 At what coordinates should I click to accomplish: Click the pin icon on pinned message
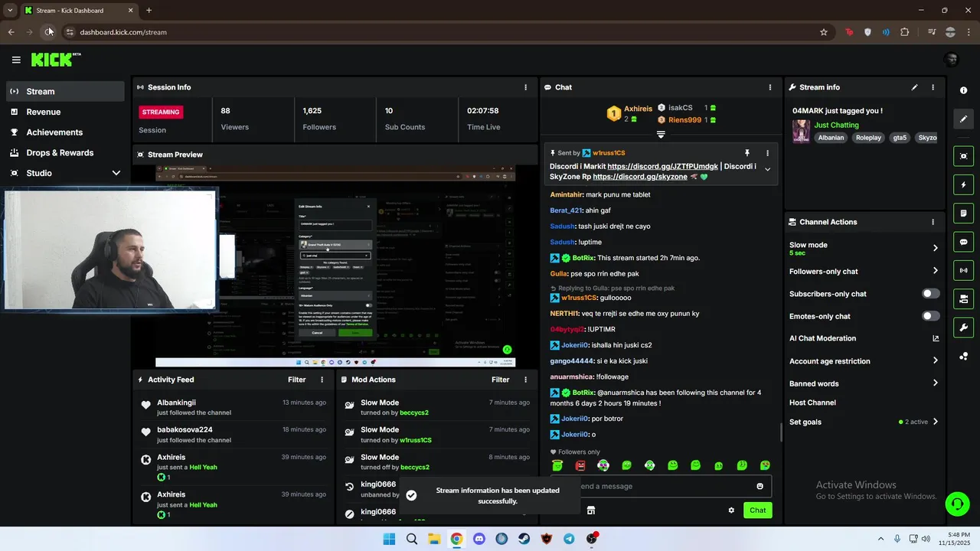pos(747,153)
